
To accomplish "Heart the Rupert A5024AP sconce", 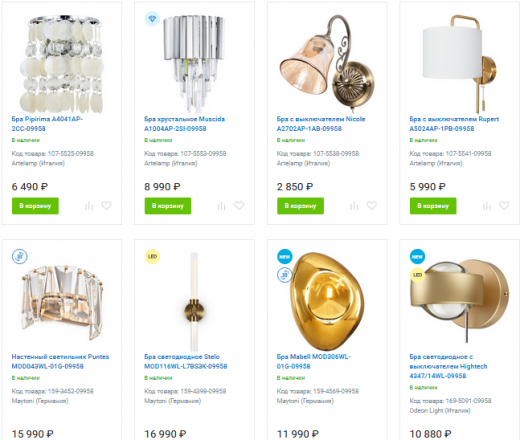I will pos(504,206).
